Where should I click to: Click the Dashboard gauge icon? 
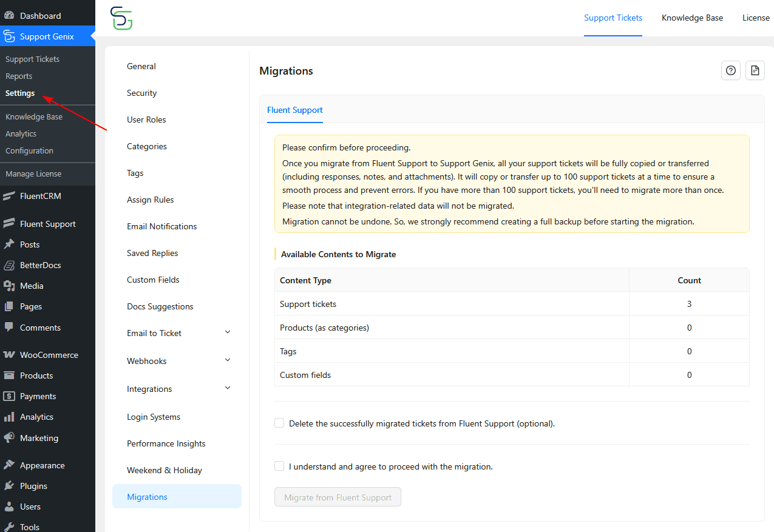tap(9, 16)
